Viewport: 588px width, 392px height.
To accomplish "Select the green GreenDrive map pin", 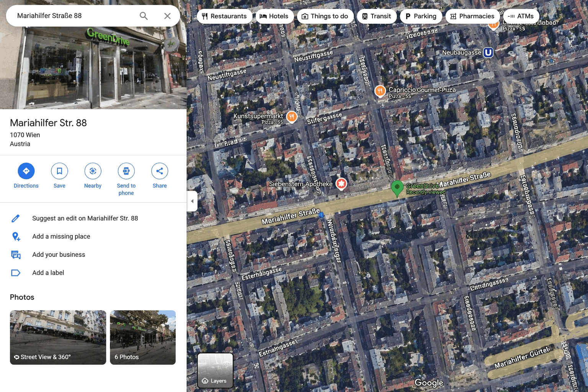I will click(397, 188).
